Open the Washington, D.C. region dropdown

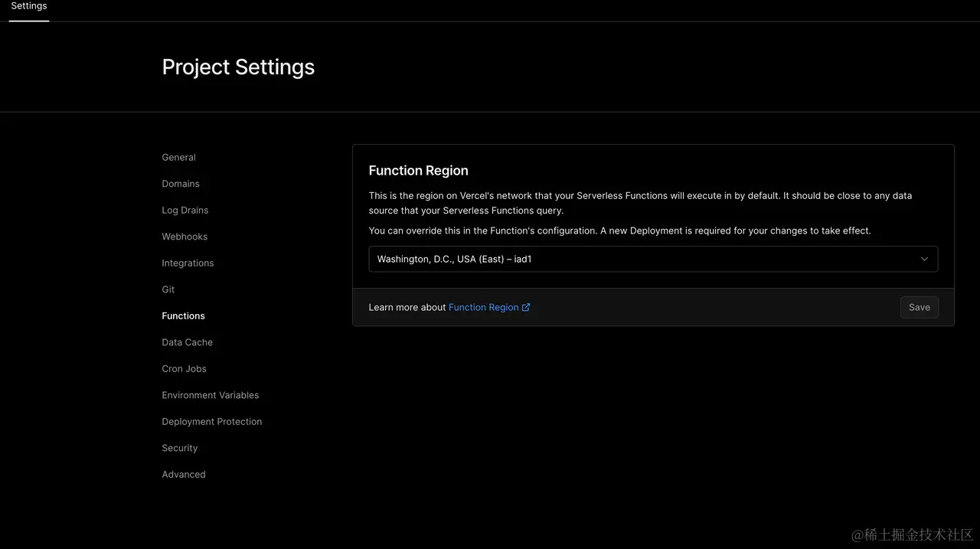point(652,260)
